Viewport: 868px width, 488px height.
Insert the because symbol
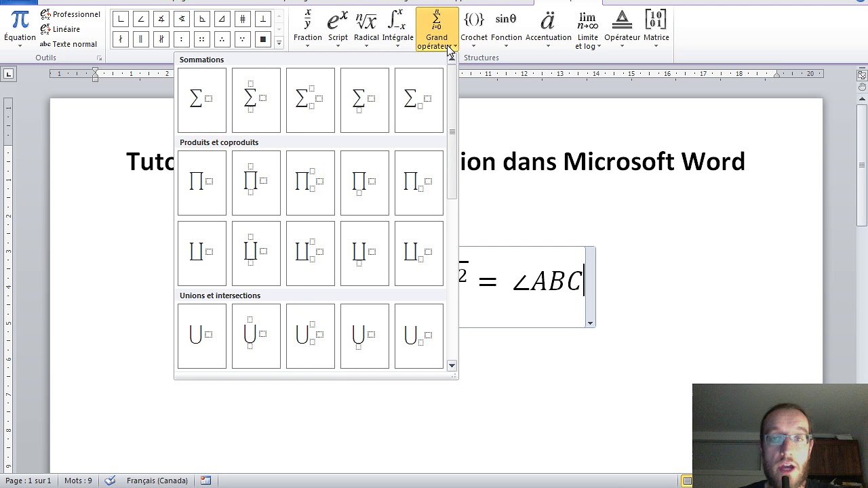pos(243,39)
